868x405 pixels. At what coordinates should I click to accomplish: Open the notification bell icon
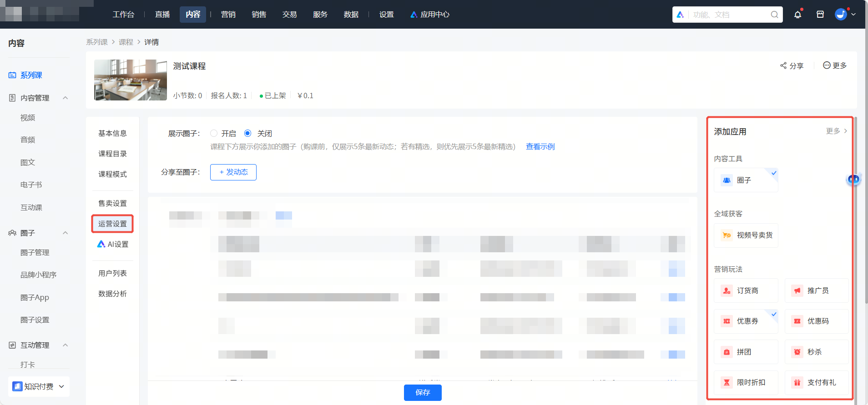click(x=797, y=15)
